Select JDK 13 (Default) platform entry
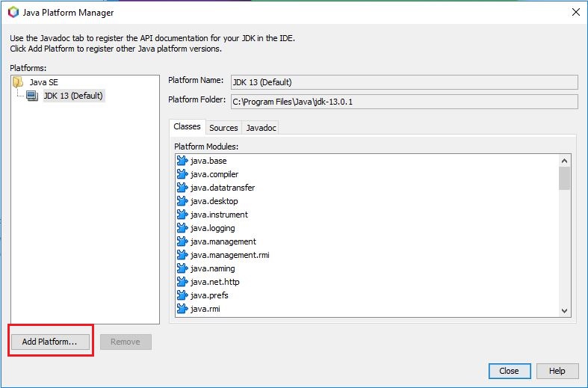This screenshot has height=388, width=588. [x=73, y=96]
